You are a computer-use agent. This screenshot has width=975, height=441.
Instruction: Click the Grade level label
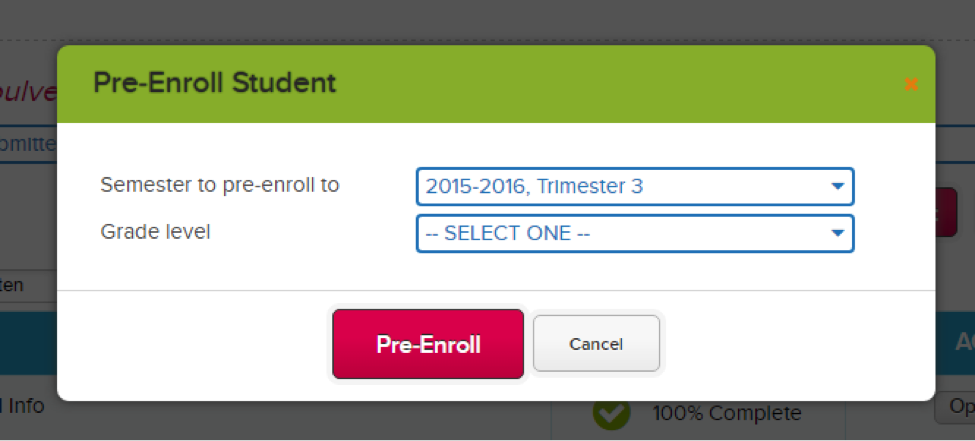(x=155, y=232)
